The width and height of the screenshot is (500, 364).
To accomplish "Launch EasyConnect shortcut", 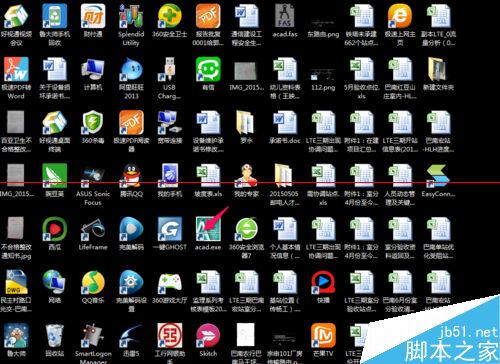I will pyautogui.click(x=438, y=175).
